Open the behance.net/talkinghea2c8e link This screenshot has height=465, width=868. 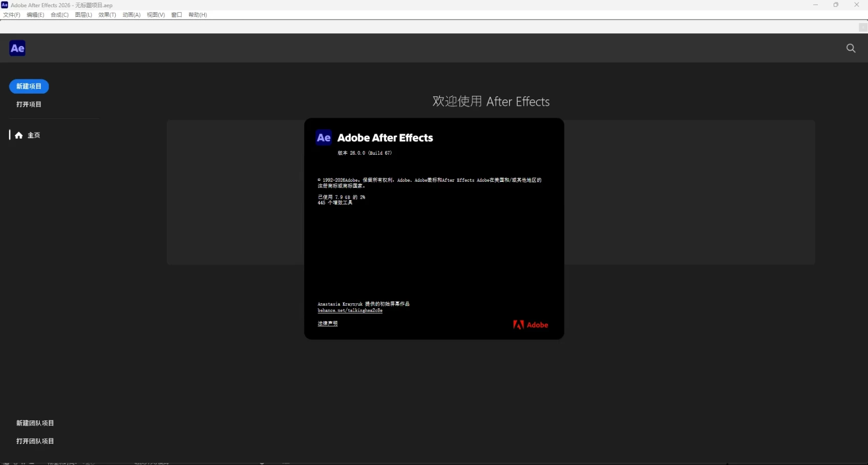350,310
